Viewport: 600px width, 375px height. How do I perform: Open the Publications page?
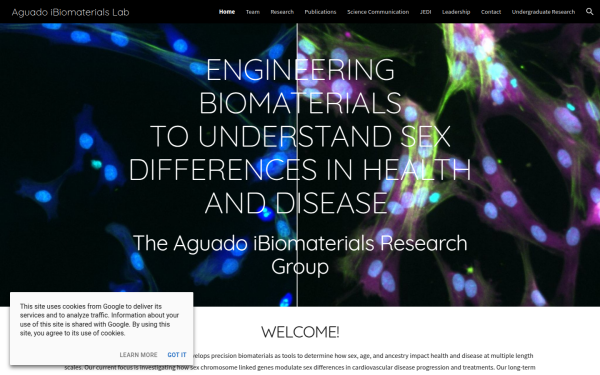320,12
